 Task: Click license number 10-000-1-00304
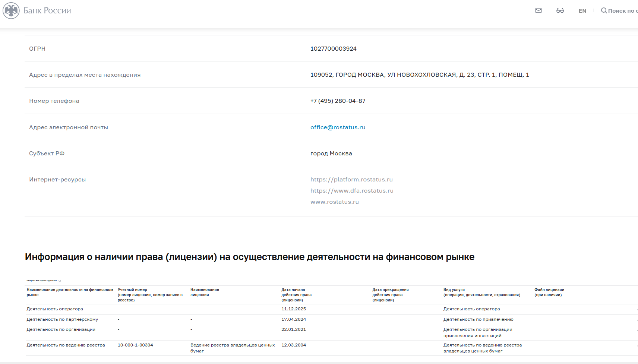click(135, 345)
